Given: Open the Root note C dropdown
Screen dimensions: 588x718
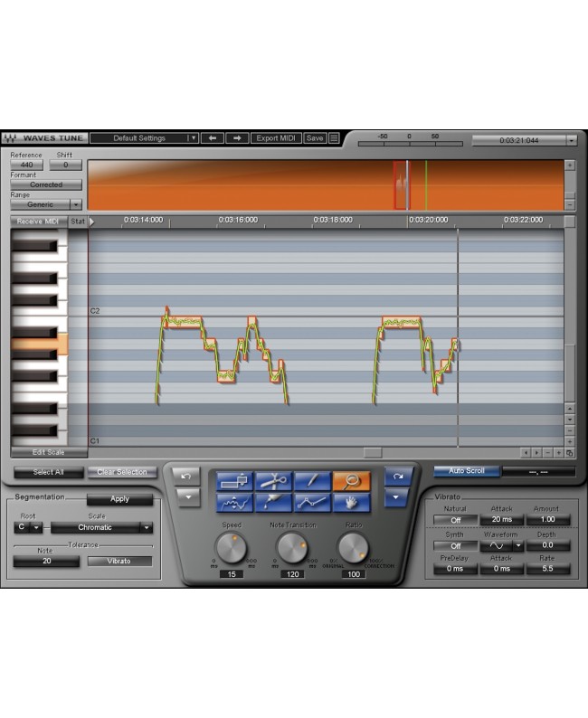Looking at the screenshot, I should 28,527.
